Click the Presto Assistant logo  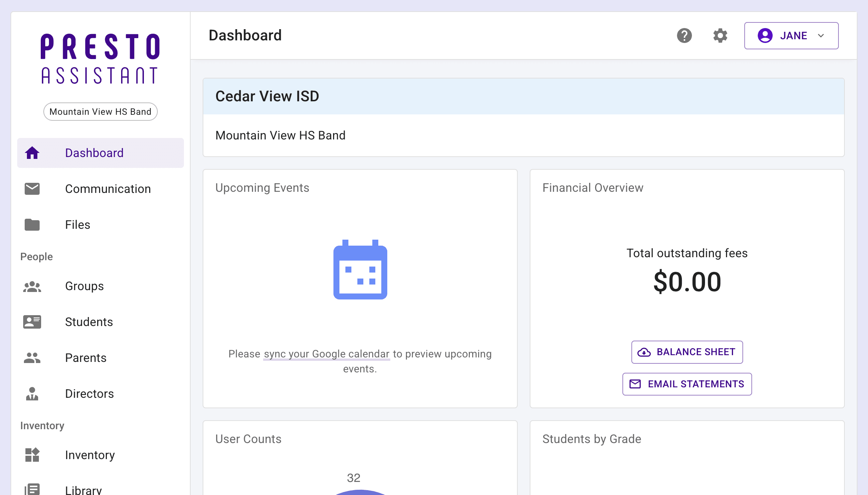click(x=100, y=59)
